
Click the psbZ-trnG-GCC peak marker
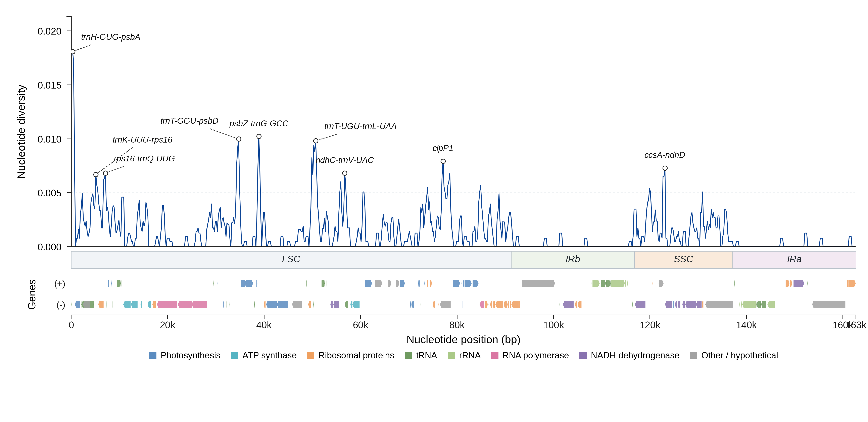click(x=259, y=136)
